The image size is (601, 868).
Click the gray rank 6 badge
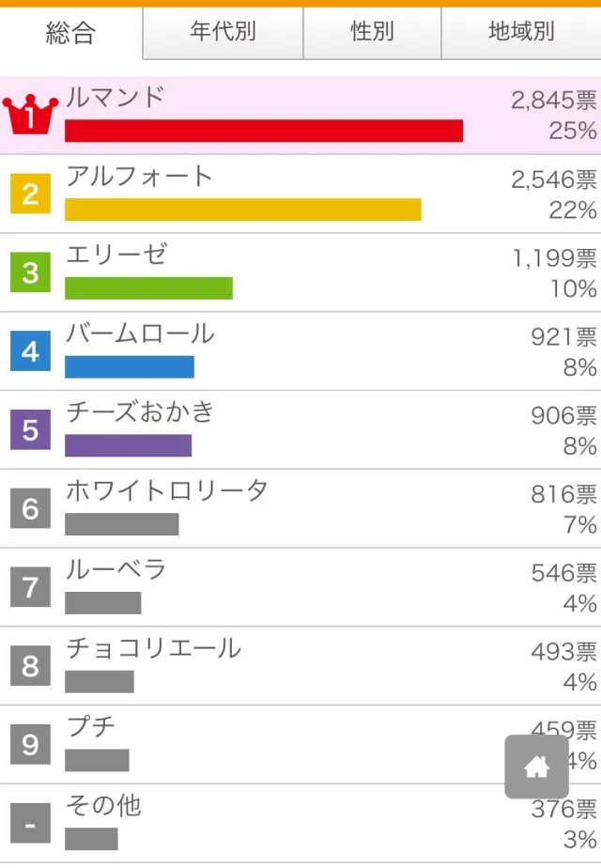30,508
